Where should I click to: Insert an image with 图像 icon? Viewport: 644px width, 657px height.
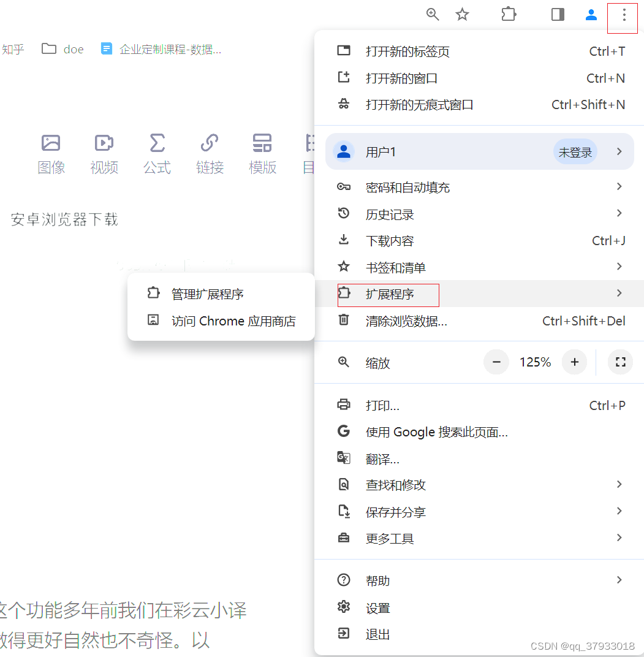pyautogui.click(x=51, y=154)
